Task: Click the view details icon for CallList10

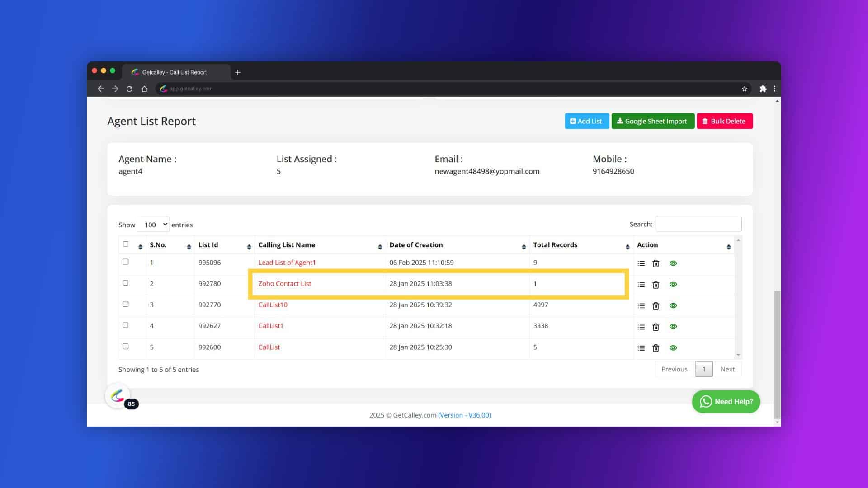Action: click(x=672, y=305)
